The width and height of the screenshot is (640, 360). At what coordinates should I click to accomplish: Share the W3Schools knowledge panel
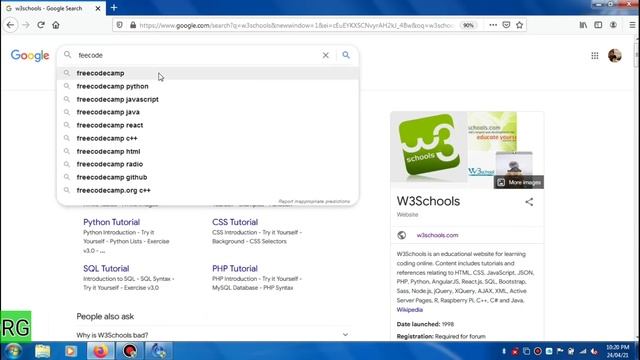tap(529, 202)
